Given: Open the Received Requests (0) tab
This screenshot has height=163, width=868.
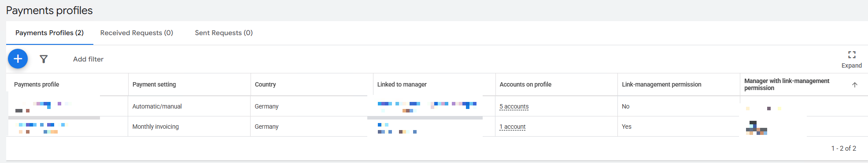Looking at the screenshot, I should 137,33.
